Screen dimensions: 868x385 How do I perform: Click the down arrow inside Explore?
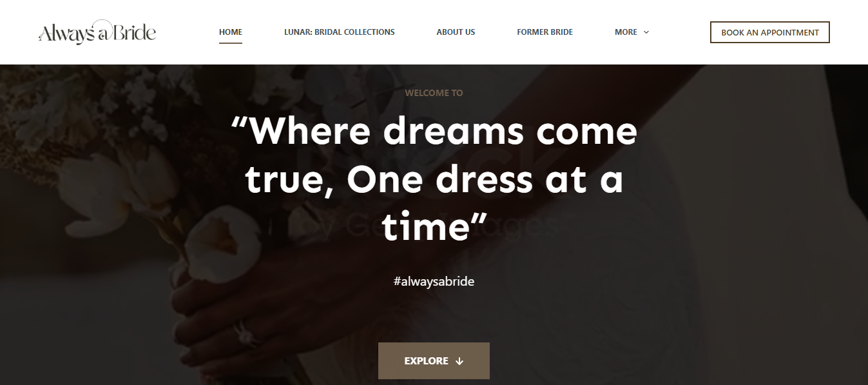pos(459,361)
